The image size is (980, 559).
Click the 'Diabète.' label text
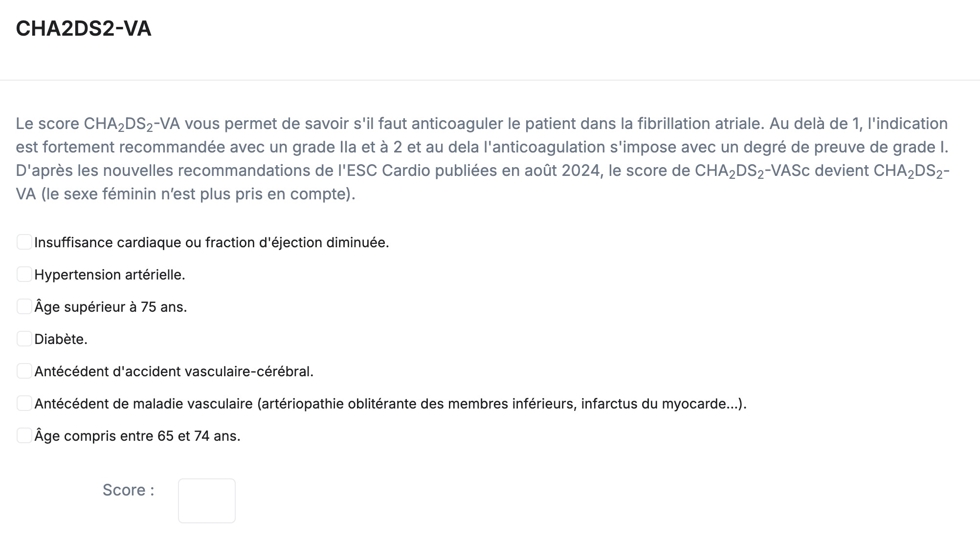coord(61,340)
